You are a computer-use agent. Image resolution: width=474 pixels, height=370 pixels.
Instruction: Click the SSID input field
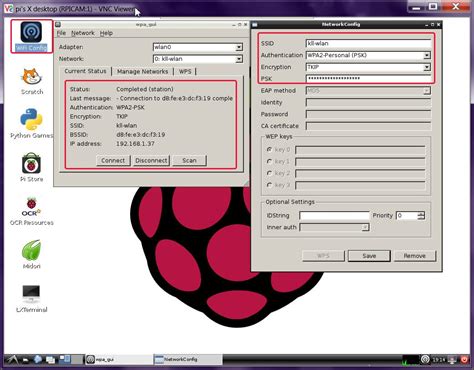point(368,43)
